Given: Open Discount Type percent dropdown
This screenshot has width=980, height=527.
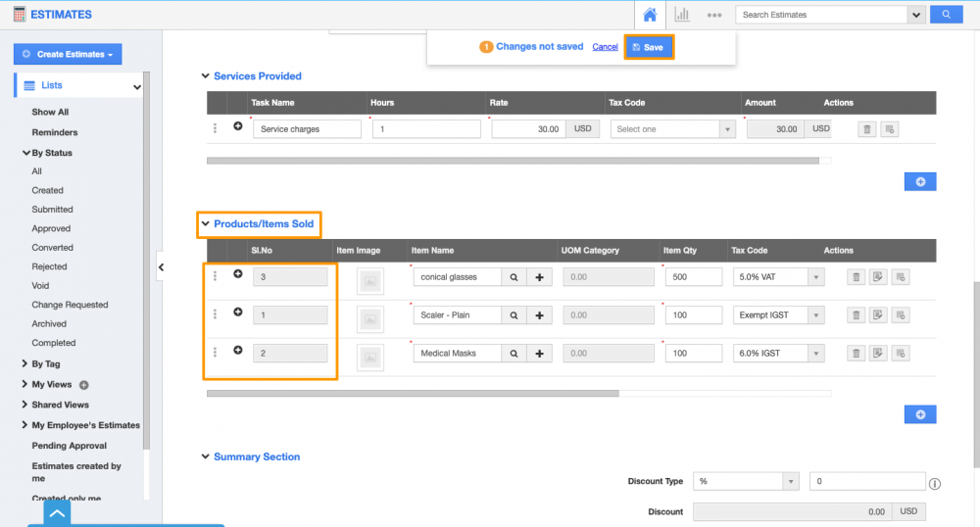Looking at the screenshot, I should coord(746,482).
